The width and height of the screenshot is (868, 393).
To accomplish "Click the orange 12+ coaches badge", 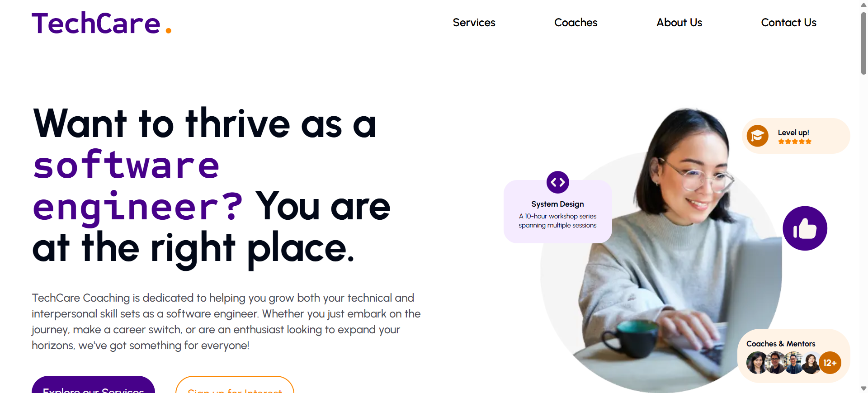I will pos(830,363).
